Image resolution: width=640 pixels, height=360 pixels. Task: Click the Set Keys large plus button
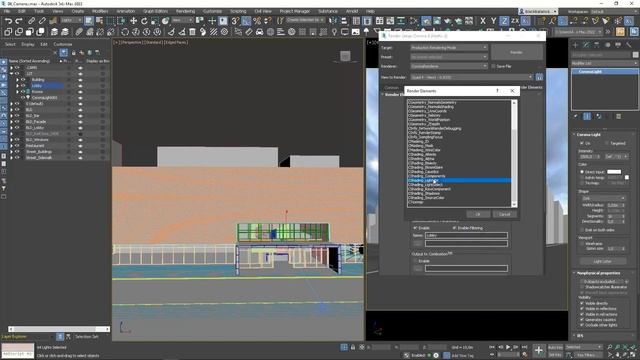(539, 350)
